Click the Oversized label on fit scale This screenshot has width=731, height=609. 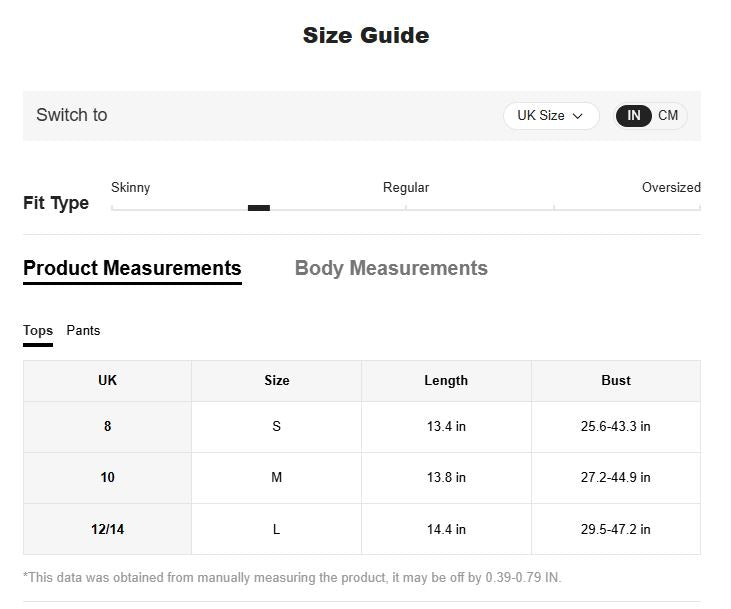[671, 187]
